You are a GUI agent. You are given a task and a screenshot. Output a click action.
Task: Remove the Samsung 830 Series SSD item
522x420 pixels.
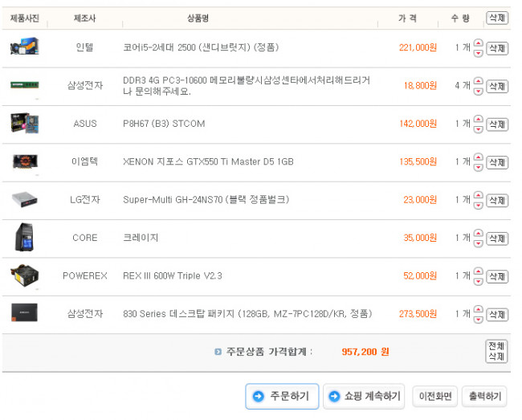click(497, 314)
